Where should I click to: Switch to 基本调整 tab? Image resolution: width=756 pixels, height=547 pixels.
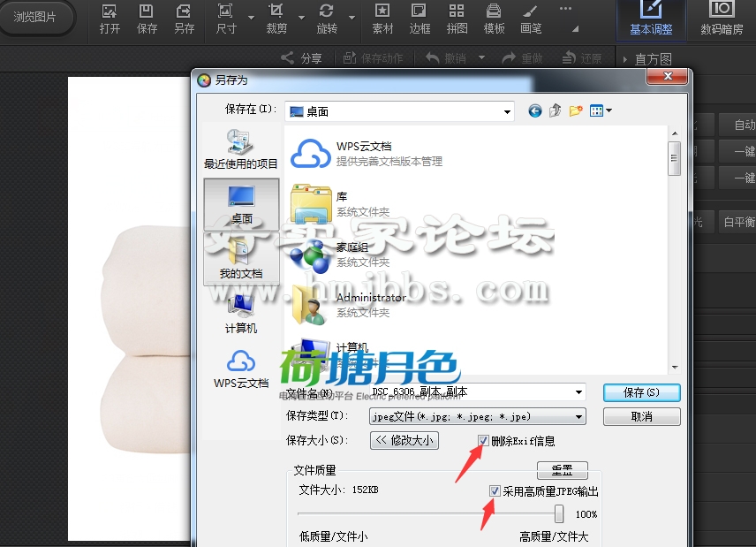(x=651, y=19)
